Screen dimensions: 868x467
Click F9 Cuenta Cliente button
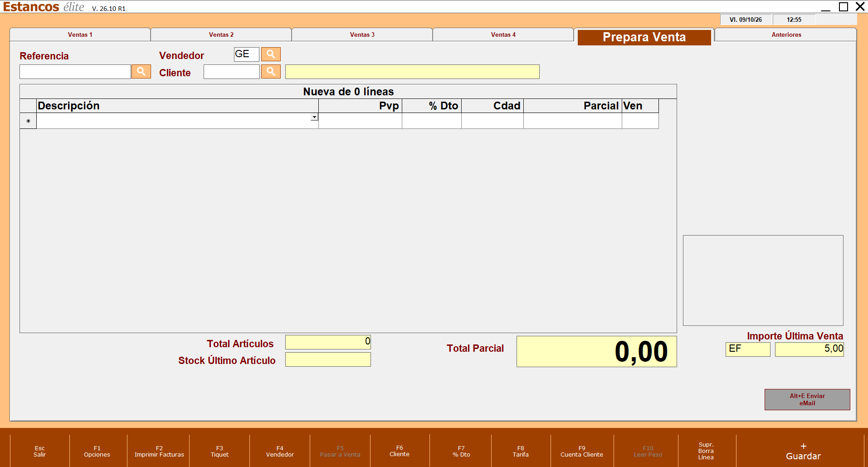[x=582, y=451]
